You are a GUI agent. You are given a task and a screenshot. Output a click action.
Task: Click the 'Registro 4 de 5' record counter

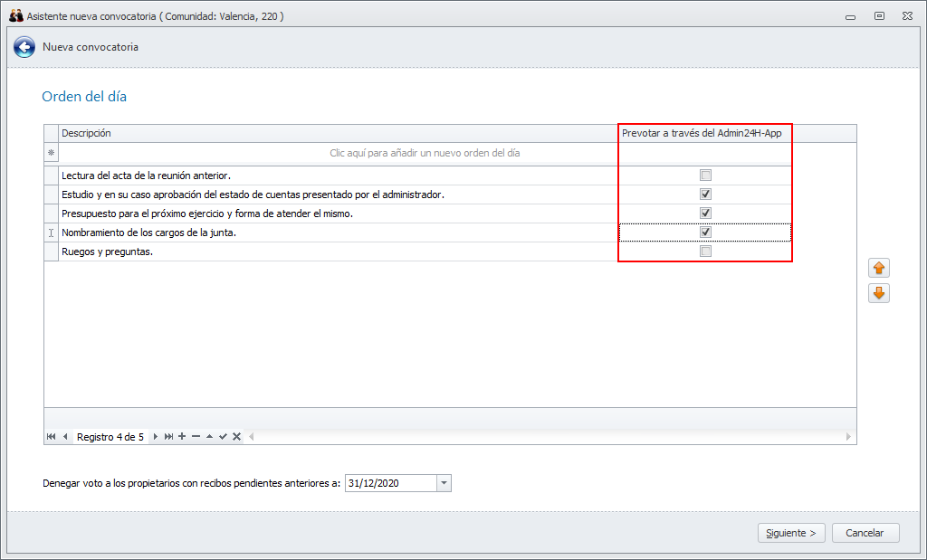110,437
